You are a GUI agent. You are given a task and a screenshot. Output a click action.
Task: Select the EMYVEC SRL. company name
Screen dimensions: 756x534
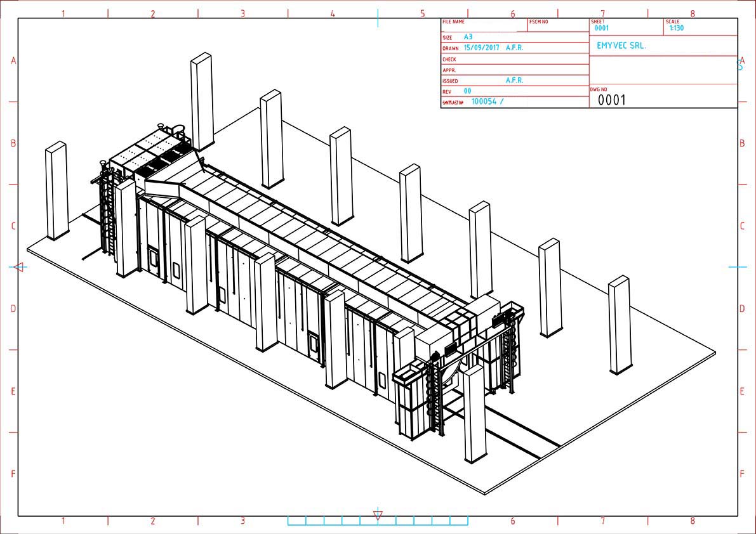[621, 46]
